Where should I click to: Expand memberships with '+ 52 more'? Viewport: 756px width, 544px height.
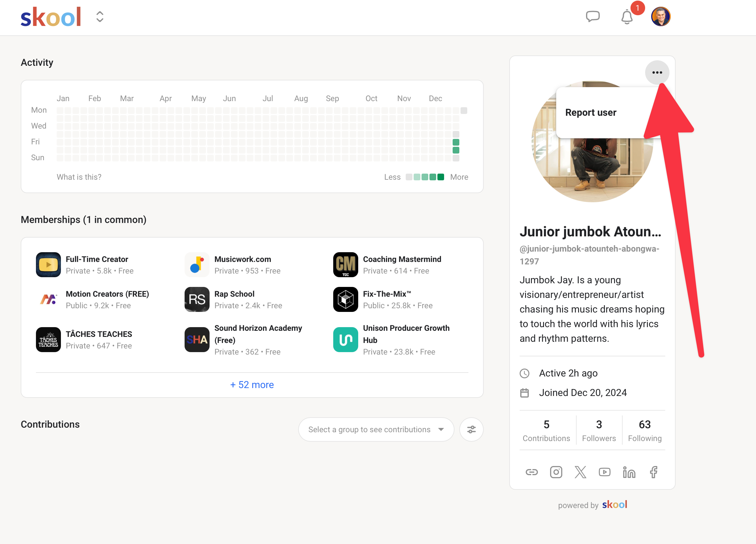click(252, 385)
